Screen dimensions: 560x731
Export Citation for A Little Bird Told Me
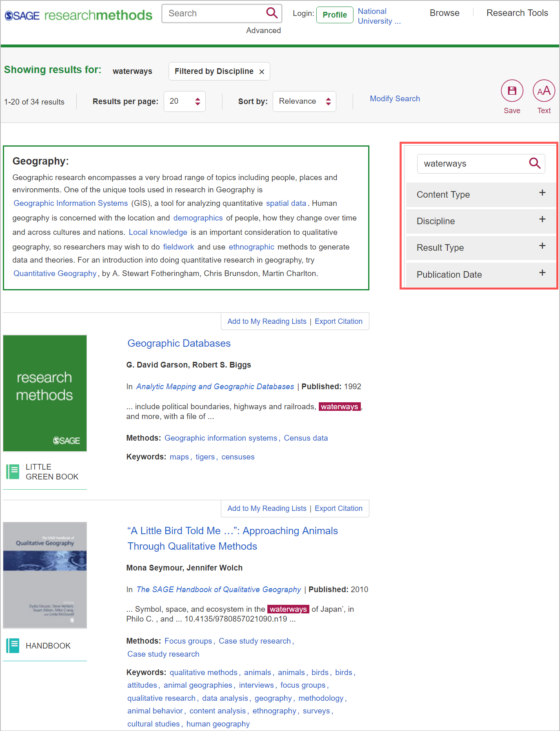[338, 508]
